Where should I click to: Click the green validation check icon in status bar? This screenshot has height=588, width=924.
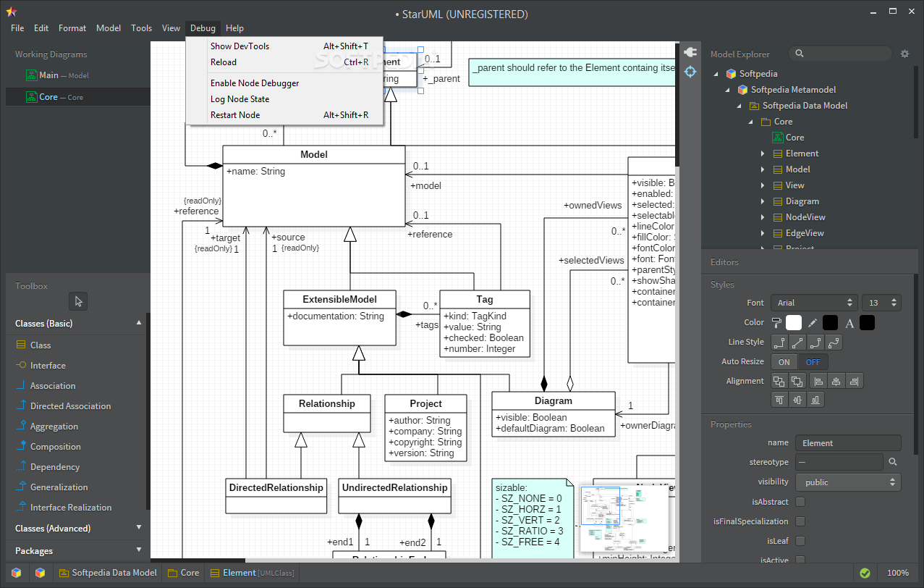click(x=865, y=573)
